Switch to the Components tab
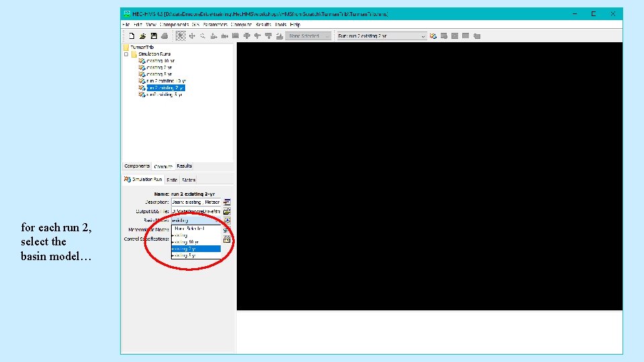 pyautogui.click(x=137, y=166)
